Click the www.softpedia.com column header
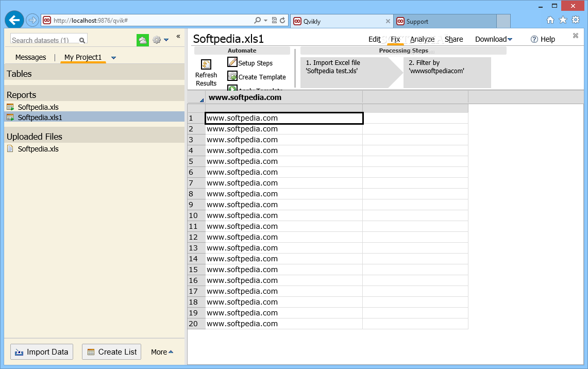588x369 pixels. tap(284, 97)
